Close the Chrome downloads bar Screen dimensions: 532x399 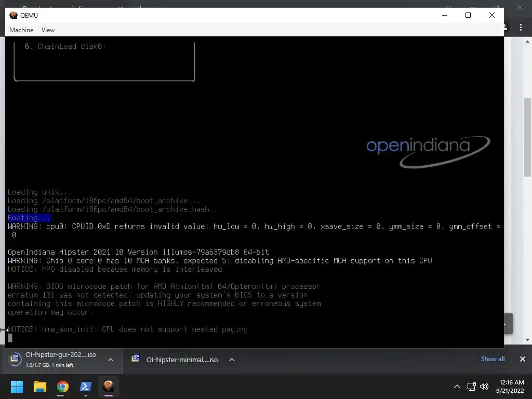pos(523,359)
